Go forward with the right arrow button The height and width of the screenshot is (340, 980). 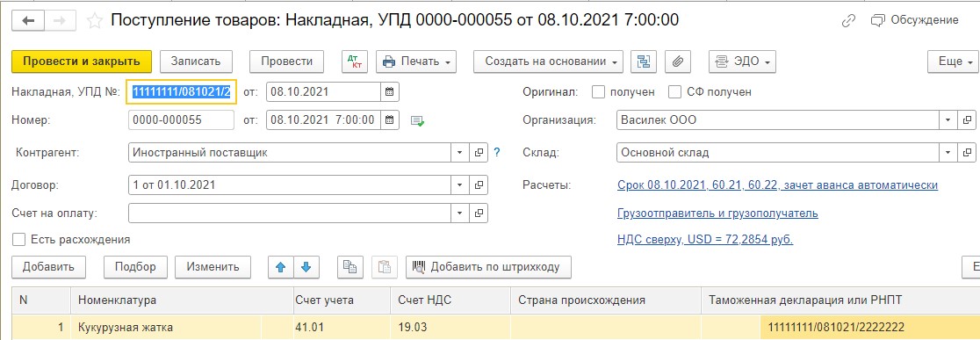pos(61,20)
